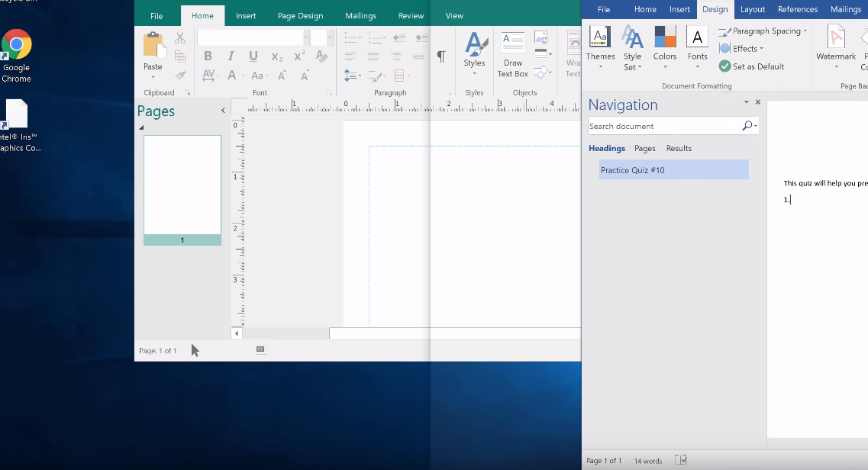The height and width of the screenshot is (470, 868).
Task: Open the Style Set gallery in Word
Action: 632,48
